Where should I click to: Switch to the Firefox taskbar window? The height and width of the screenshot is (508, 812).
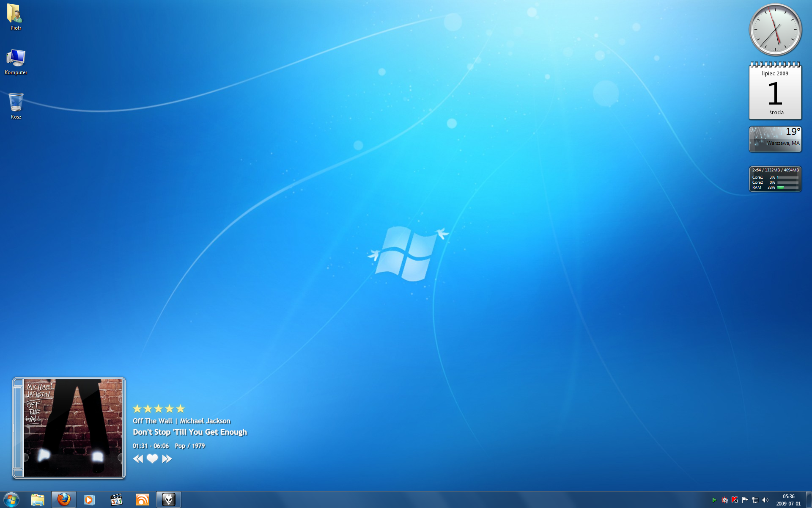pos(64,500)
